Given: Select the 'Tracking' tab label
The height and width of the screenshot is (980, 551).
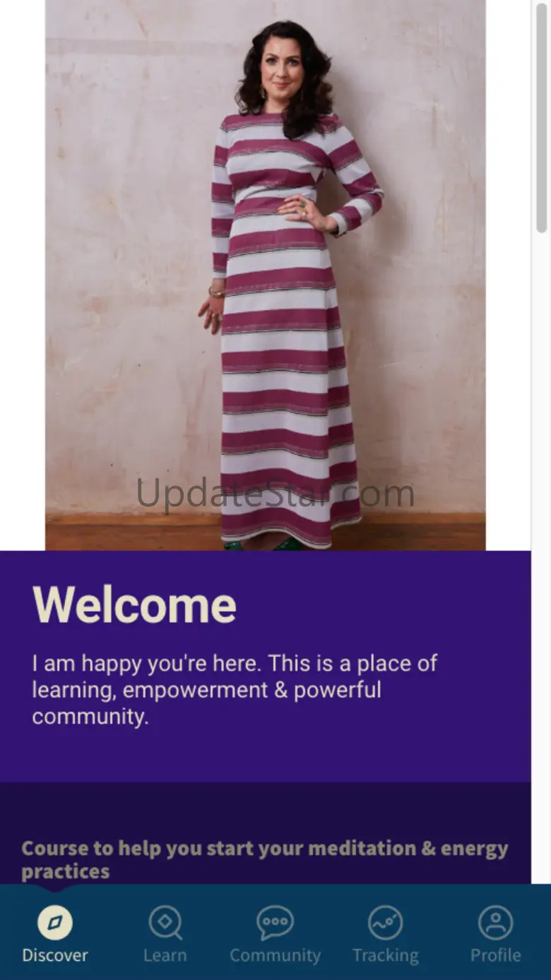Looking at the screenshot, I should tap(385, 955).
